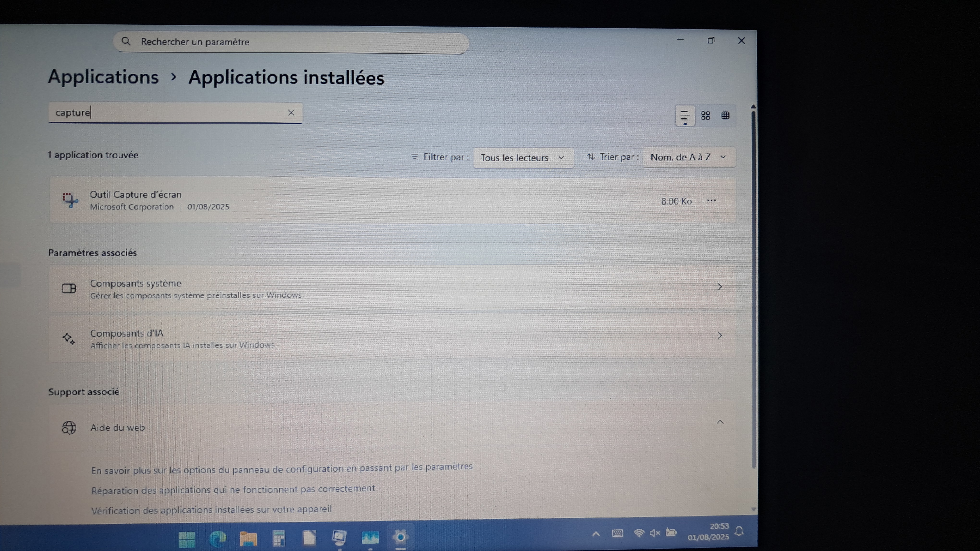Click the battery tray icon
The height and width of the screenshot is (551, 980).
(671, 532)
